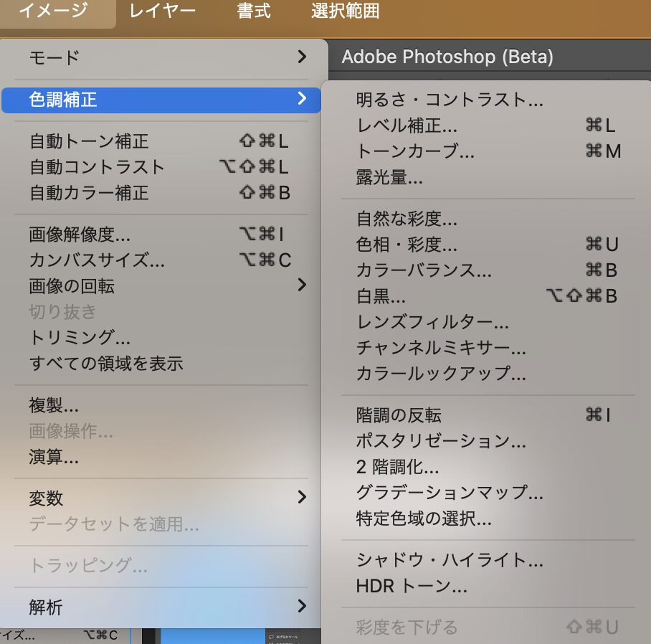Open グラデーションマップ dialog

click(450, 493)
